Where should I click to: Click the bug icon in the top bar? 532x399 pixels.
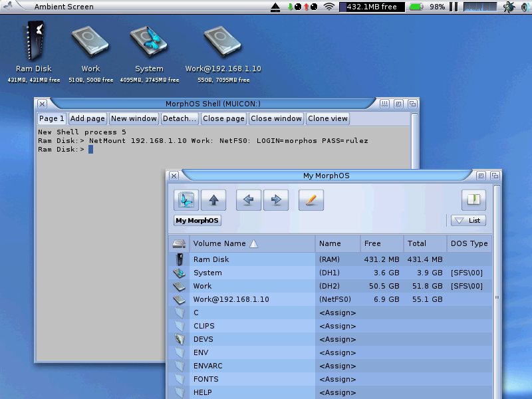(509, 7)
